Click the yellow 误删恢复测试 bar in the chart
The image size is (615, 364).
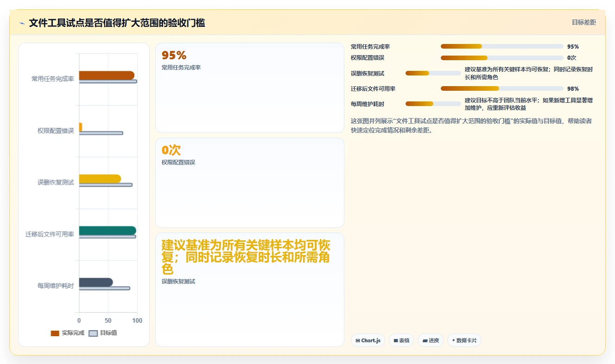coord(100,179)
